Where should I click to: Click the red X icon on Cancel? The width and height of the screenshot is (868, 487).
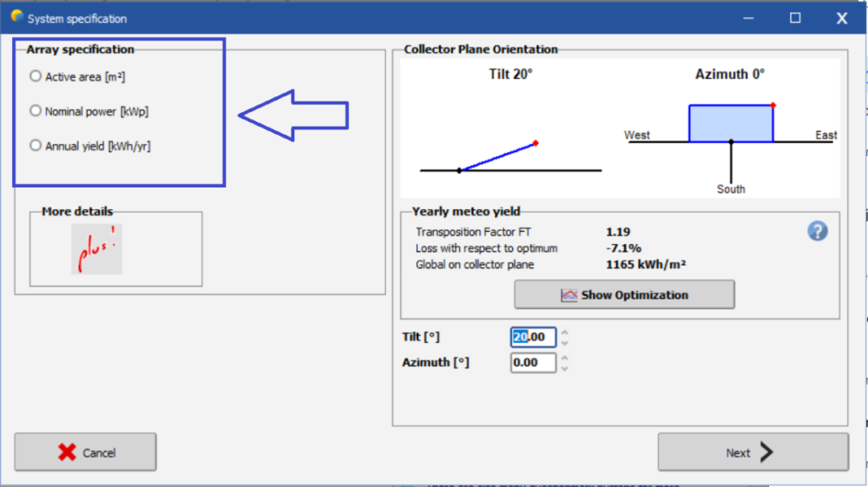[67, 452]
